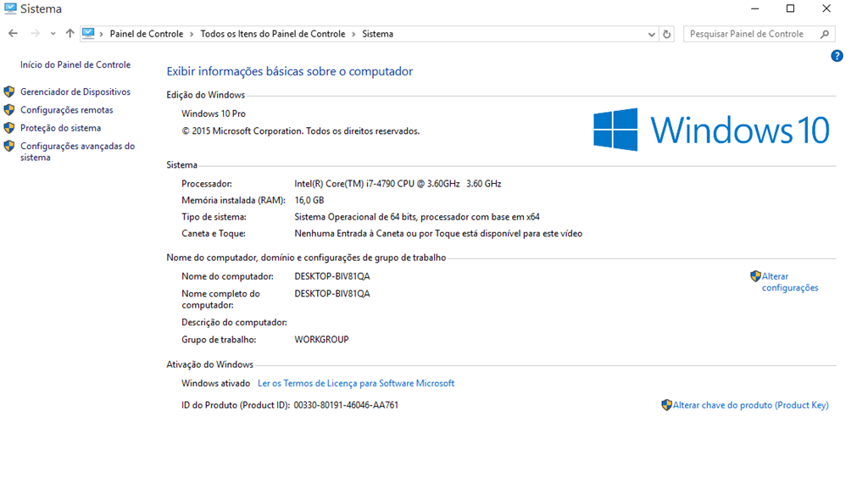Image resolution: width=868 pixels, height=488 pixels.
Task: Select the 16,0 GB RAM value
Action: click(x=309, y=200)
